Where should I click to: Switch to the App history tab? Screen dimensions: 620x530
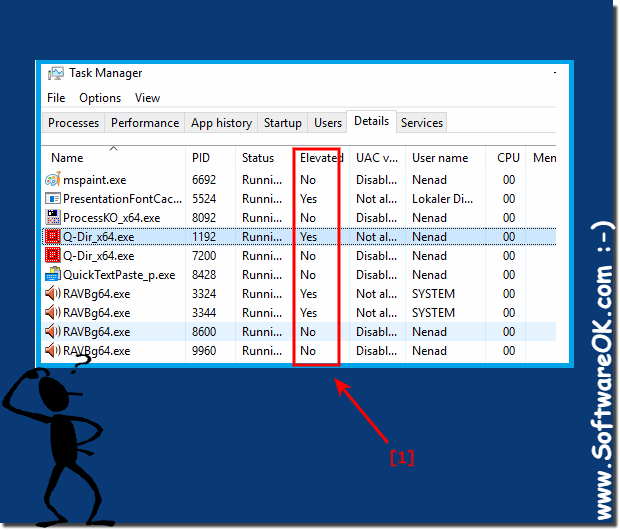(221, 123)
